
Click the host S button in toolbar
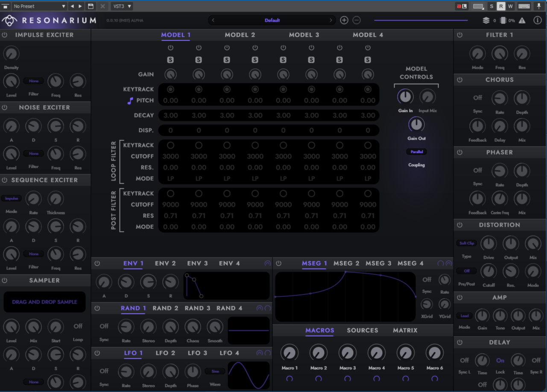point(491,6)
